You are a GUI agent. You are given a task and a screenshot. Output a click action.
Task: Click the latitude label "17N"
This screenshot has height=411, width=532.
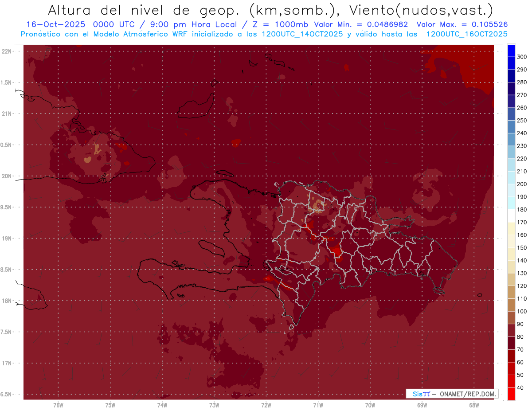click(7, 363)
